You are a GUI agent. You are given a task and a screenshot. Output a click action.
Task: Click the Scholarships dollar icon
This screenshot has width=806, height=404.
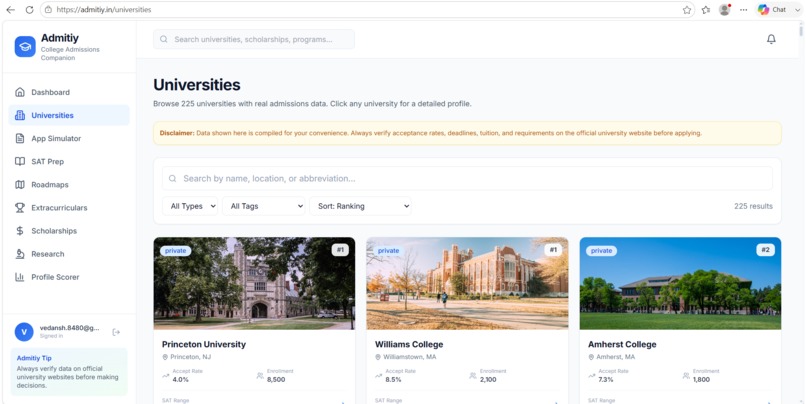(20, 231)
